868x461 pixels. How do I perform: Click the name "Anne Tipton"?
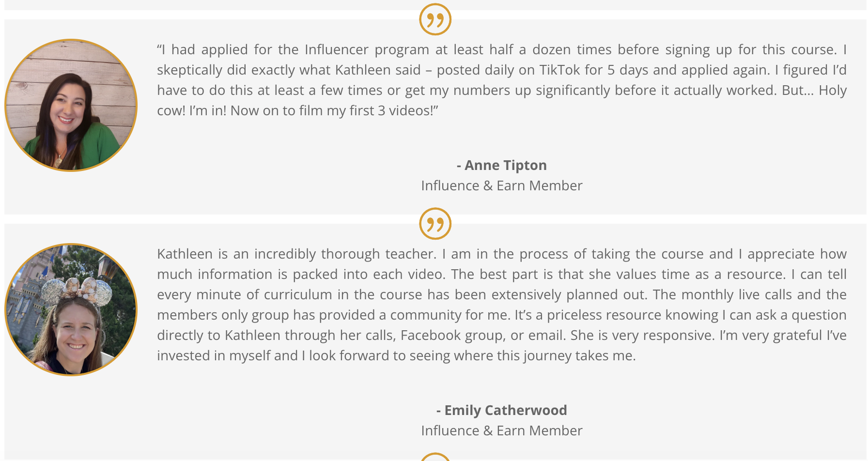tap(505, 165)
